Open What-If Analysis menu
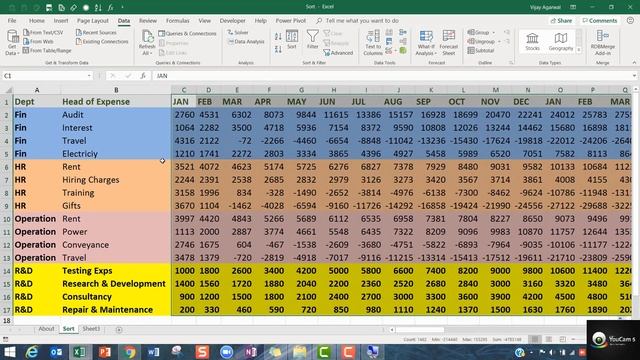640x360 pixels. [x=426, y=43]
